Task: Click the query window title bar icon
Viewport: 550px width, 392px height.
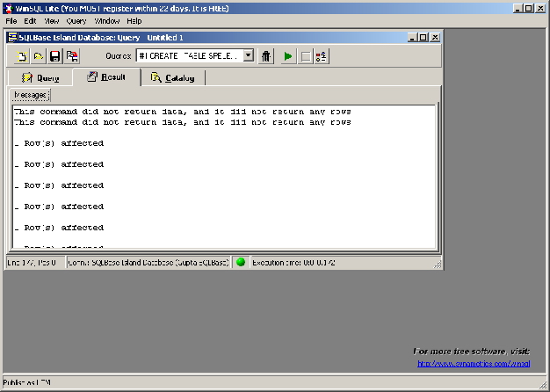Action: coord(12,37)
